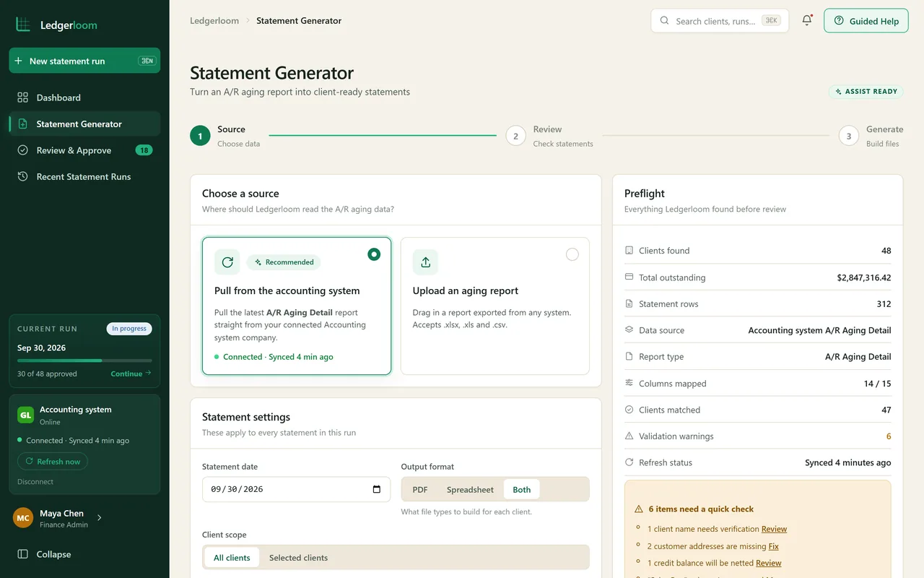
Task: Open Dashboard in sidebar
Action: click(x=84, y=98)
